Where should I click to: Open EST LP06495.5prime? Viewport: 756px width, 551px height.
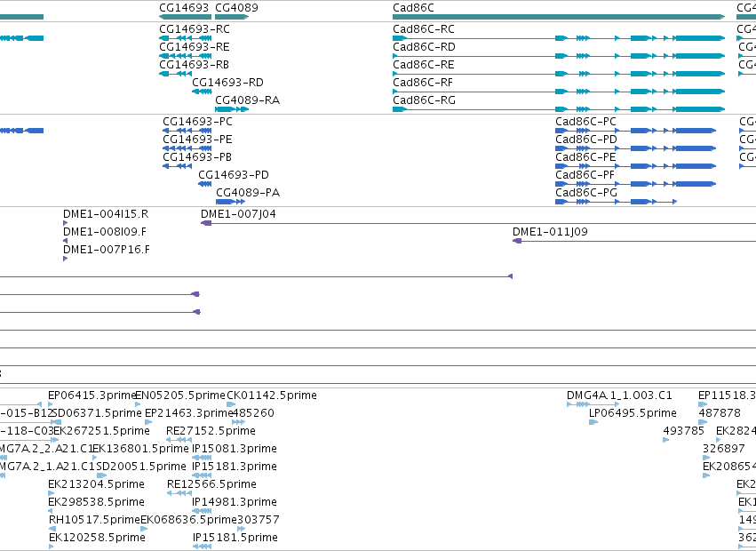coord(633,413)
